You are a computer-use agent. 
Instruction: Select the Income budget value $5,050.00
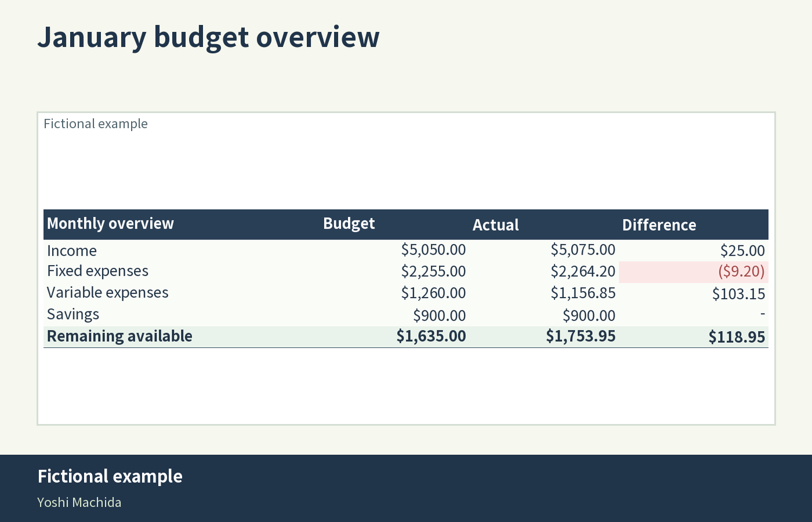click(x=433, y=250)
